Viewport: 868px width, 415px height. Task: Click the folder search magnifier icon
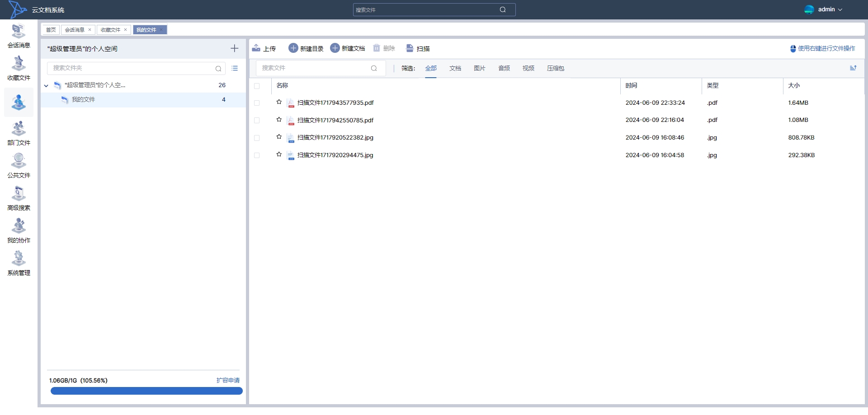[218, 69]
